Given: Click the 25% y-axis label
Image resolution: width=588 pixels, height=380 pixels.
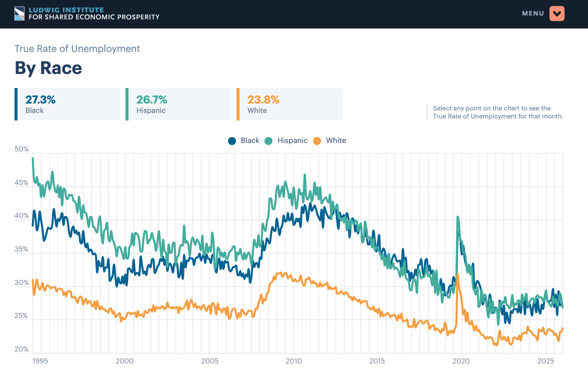Looking at the screenshot, I should pyautogui.click(x=21, y=316).
